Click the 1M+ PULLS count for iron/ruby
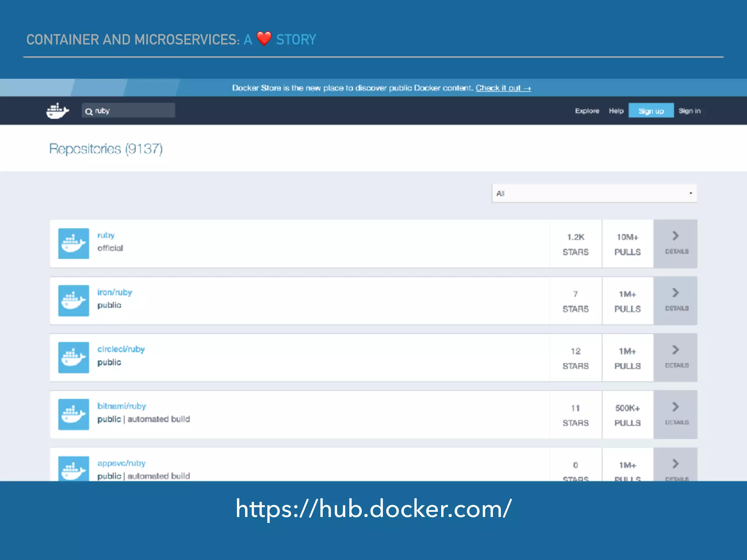Viewport: 747px width, 560px height. 628,301
